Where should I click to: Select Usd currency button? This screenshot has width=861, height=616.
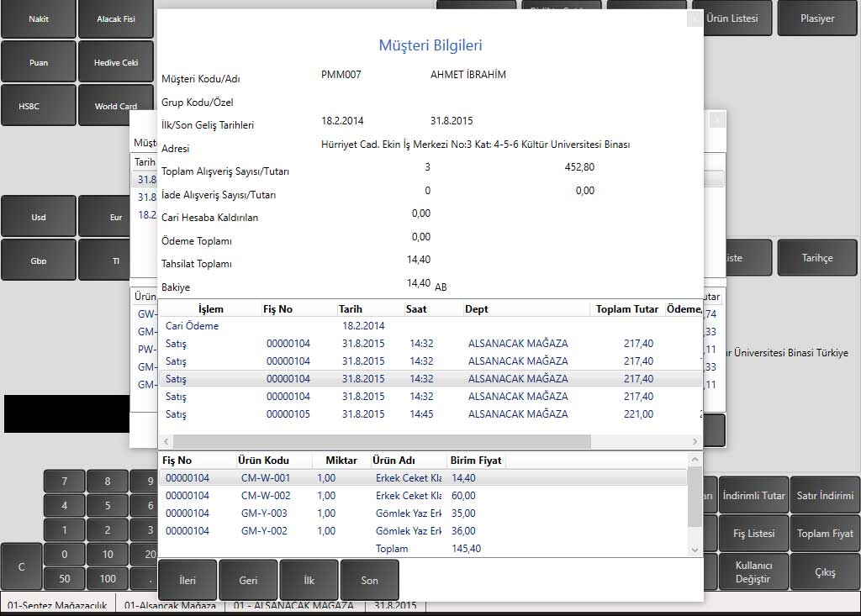39,217
